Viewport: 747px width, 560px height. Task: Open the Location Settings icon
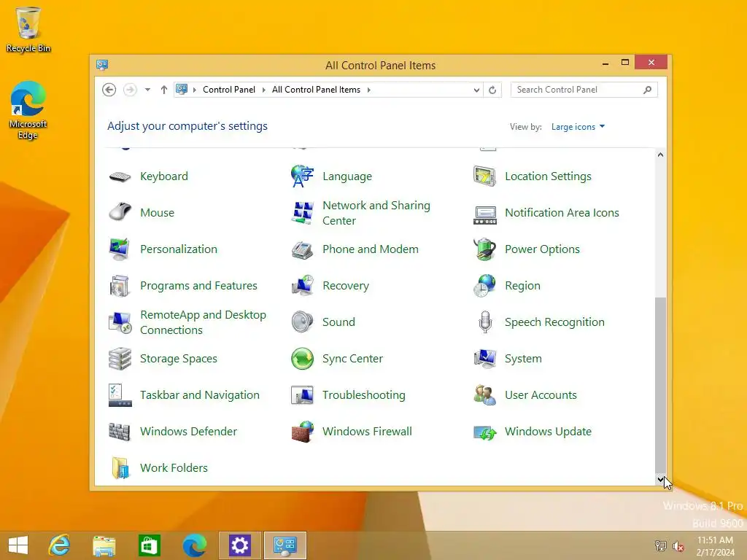pos(484,176)
